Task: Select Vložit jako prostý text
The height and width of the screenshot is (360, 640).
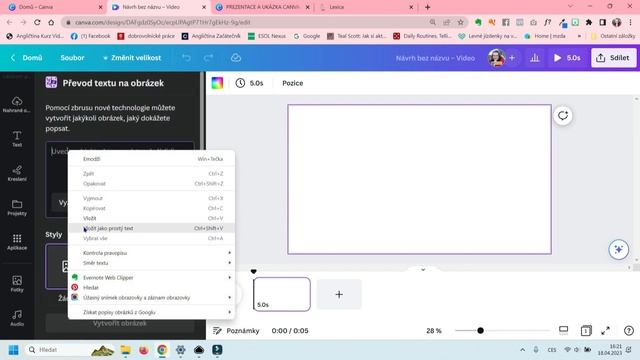Action: pyautogui.click(x=151, y=228)
